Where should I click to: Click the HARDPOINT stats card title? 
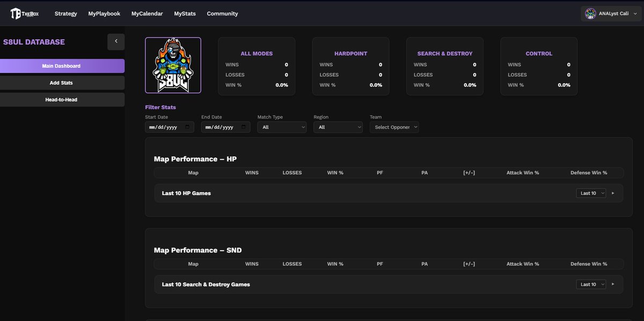pyautogui.click(x=351, y=54)
